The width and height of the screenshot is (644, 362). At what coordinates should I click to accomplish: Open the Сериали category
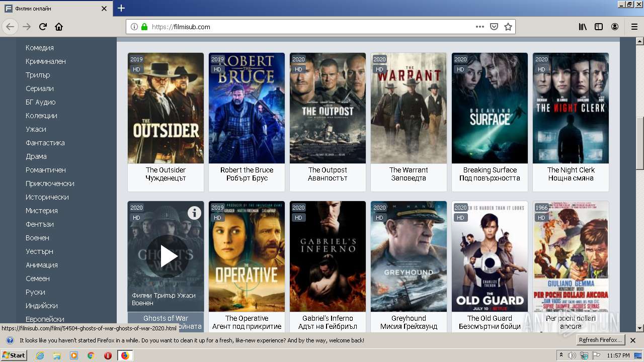(40, 88)
